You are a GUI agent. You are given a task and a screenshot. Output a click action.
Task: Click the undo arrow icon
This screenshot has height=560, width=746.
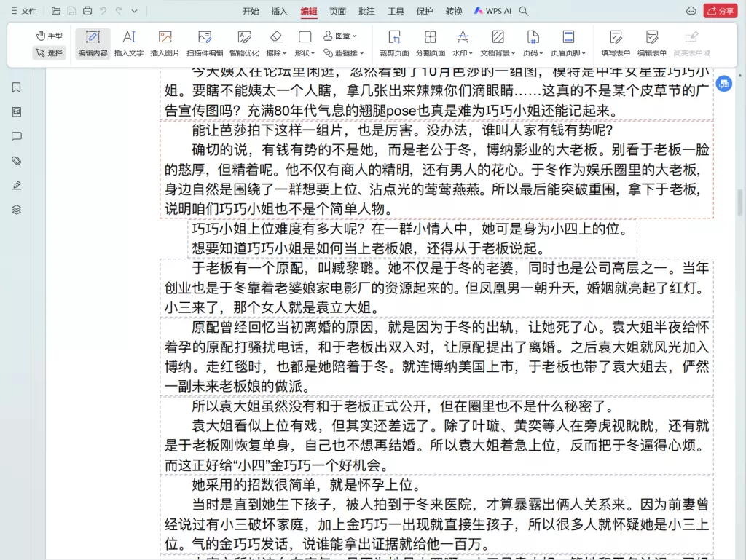coord(103,11)
